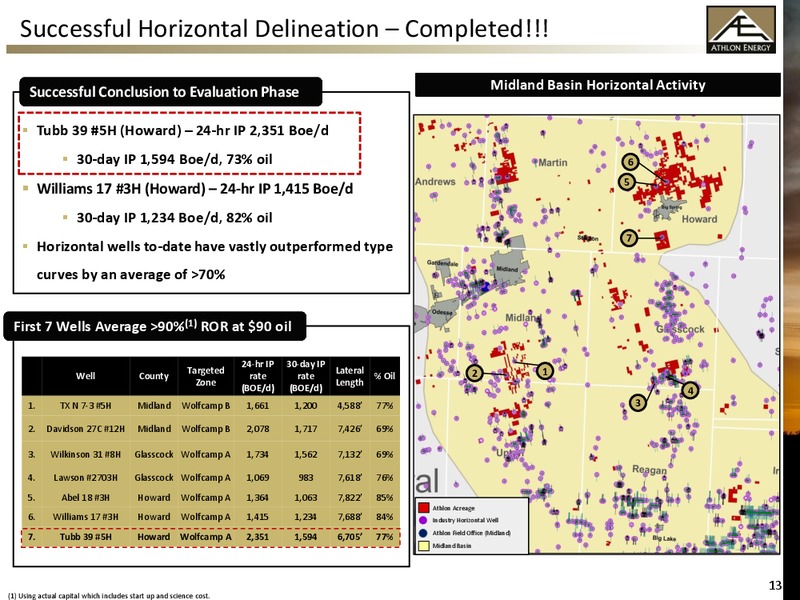Click map marker number 3

click(638, 403)
